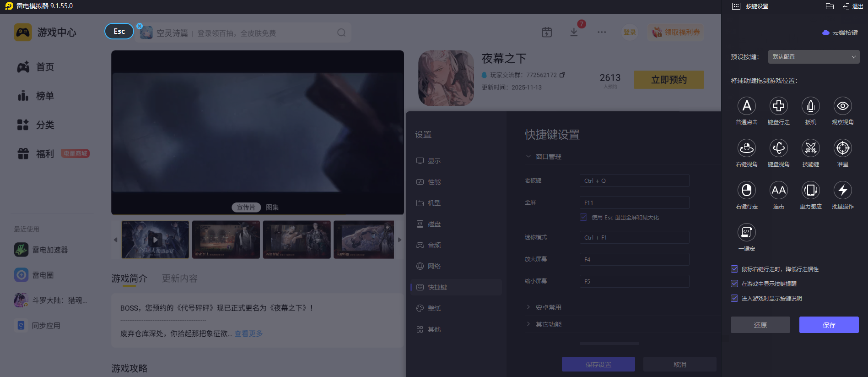Select the 准星 crosshair icon
This screenshot has width=868, height=377.
(842, 148)
